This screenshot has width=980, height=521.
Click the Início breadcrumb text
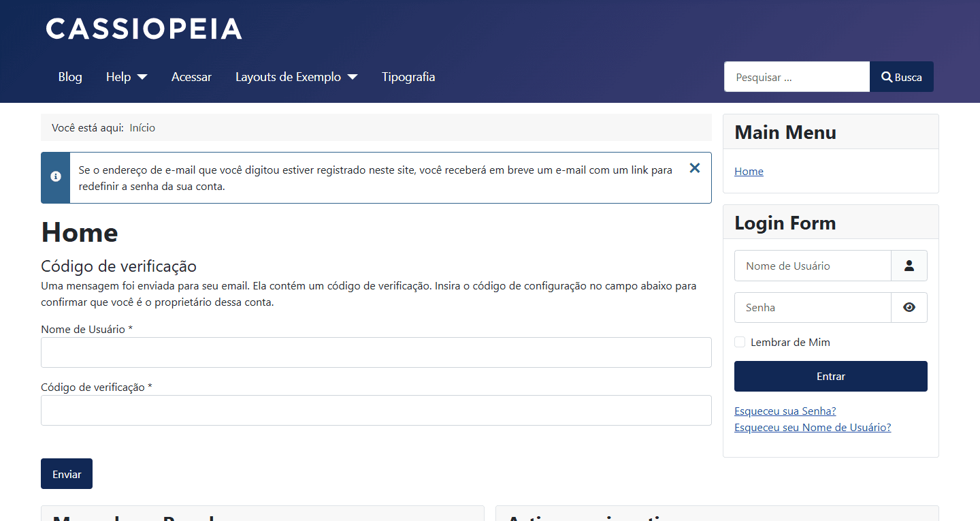[x=142, y=127]
